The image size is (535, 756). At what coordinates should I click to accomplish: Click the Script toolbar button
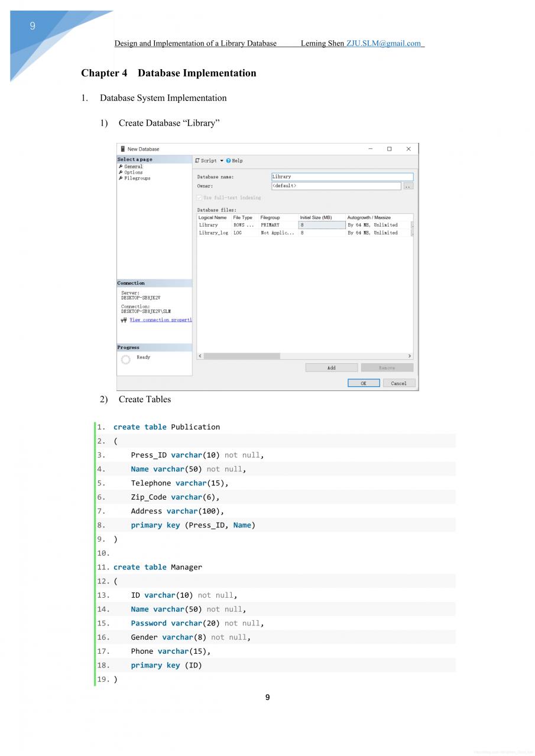coord(206,161)
